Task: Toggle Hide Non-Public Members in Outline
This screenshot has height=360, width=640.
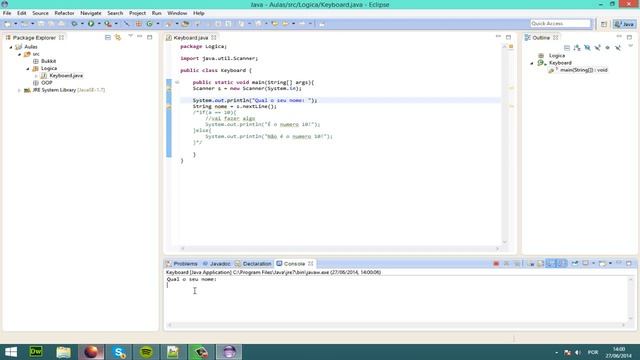Action: click(607, 48)
